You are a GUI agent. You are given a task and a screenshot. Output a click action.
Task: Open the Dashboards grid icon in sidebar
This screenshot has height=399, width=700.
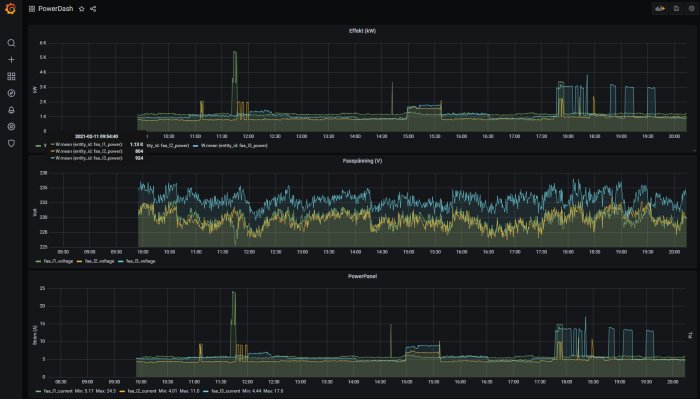[11, 76]
